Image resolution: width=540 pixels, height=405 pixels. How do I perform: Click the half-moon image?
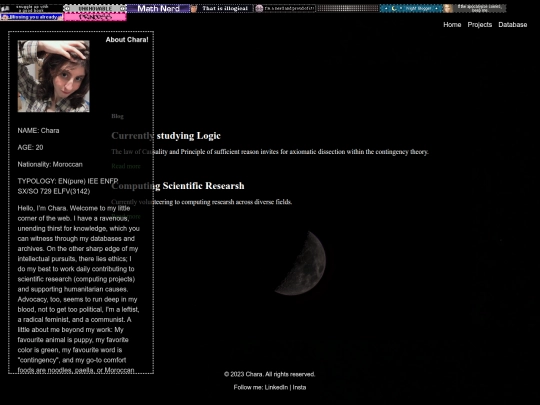(300, 263)
